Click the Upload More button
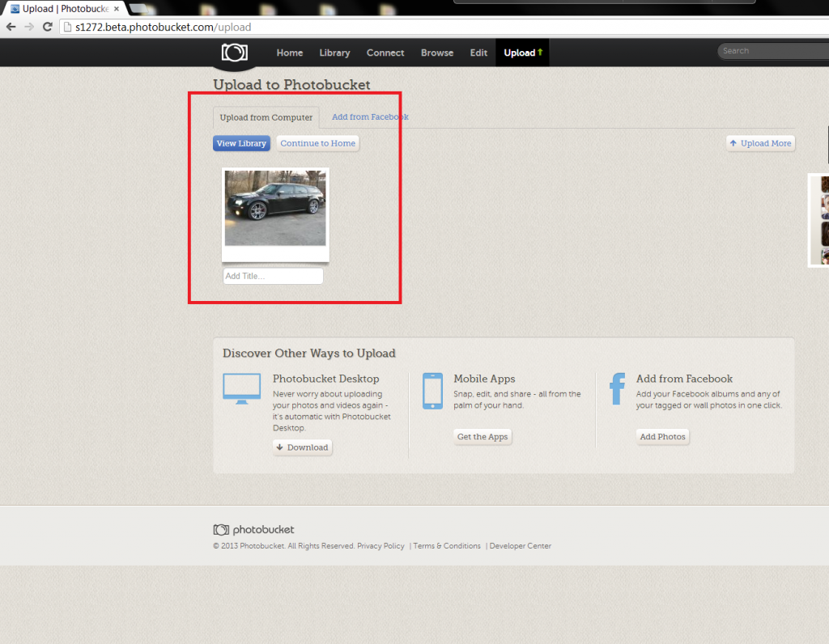The image size is (829, 644). pos(760,143)
